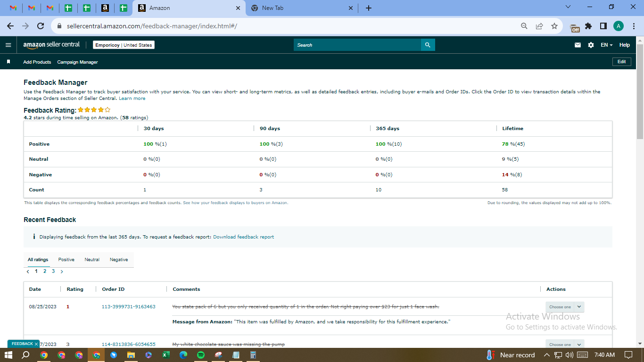Open the Campaign Manager menu item

coord(77,62)
